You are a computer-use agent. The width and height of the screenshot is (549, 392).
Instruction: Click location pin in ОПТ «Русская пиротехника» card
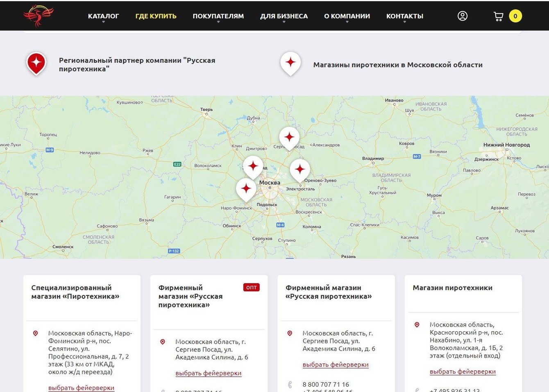point(163,342)
